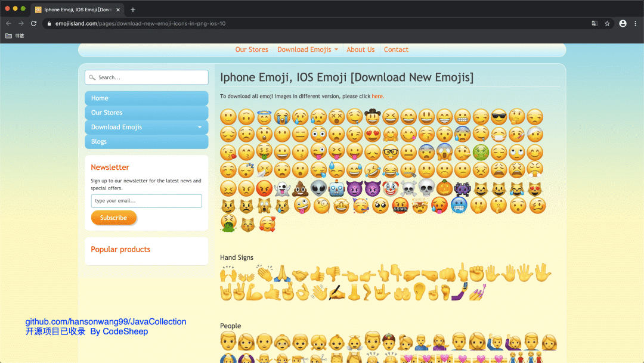This screenshot has width=644, height=363.
Task: Open Our Stores in sidebar menu
Action: pos(147,113)
